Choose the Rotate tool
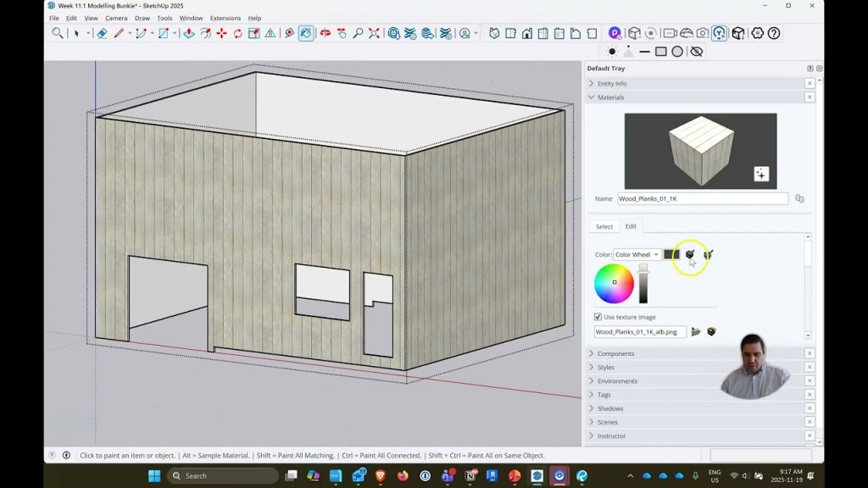Screen dimensions: 868x488 tap(237, 33)
